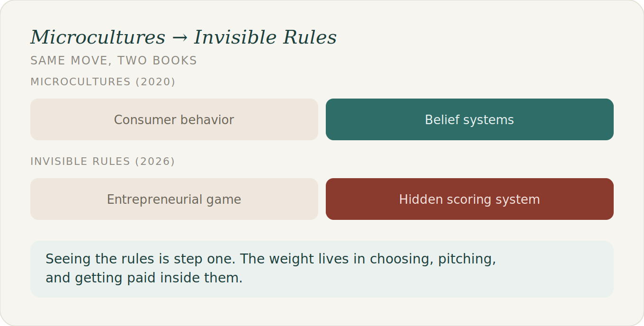Select the word 'pitching,' in the callout
Screen dimensions: 644x326
coord(467,259)
